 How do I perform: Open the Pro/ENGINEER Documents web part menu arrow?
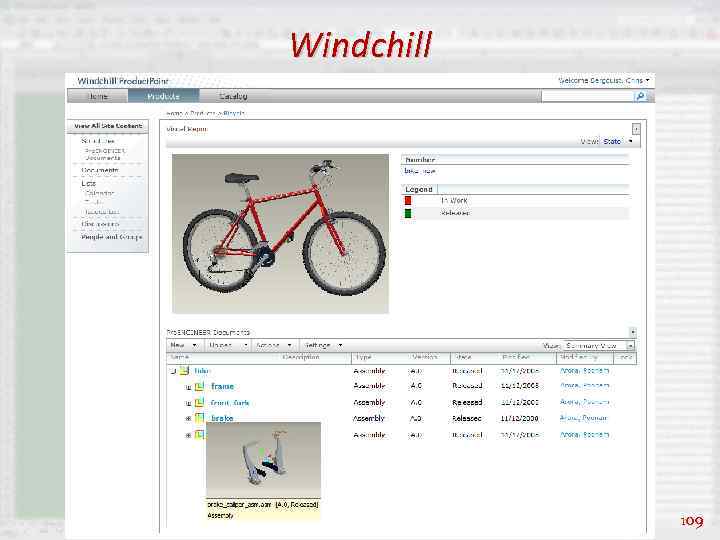pyautogui.click(x=633, y=332)
